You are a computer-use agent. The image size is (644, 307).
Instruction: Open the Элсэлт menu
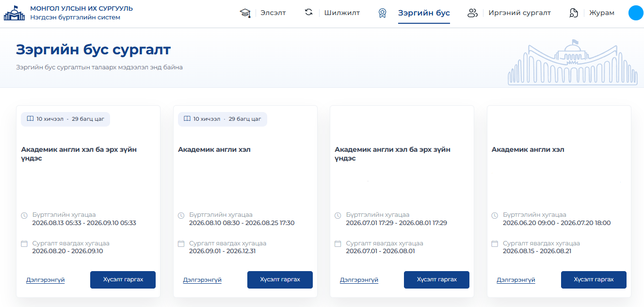[x=273, y=13]
